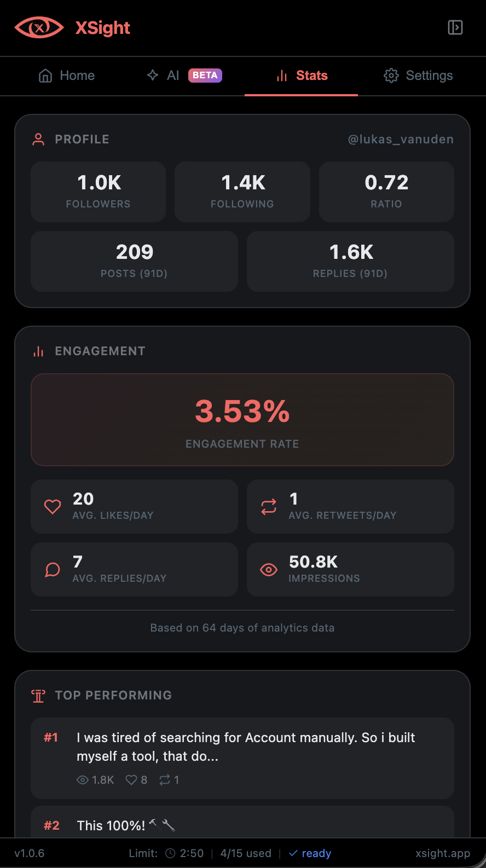The image size is (486, 868).
Task: Collapse the sidebar using the panel icon
Action: (x=455, y=27)
